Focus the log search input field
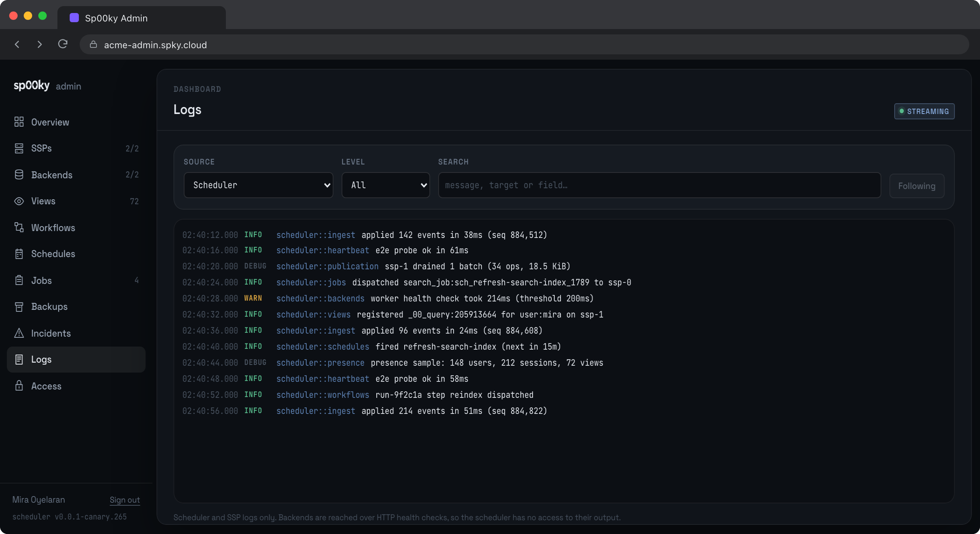 point(660,185)
